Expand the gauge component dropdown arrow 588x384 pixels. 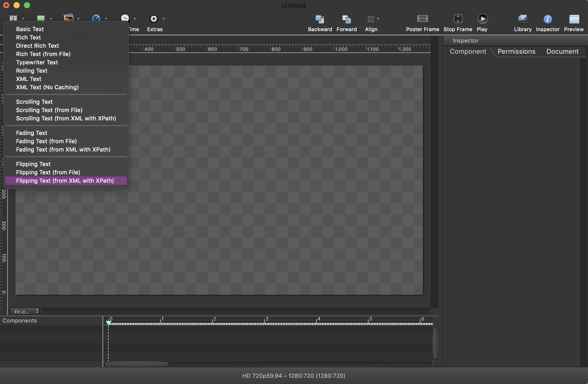pyautogui.click(x=106, y=19)
